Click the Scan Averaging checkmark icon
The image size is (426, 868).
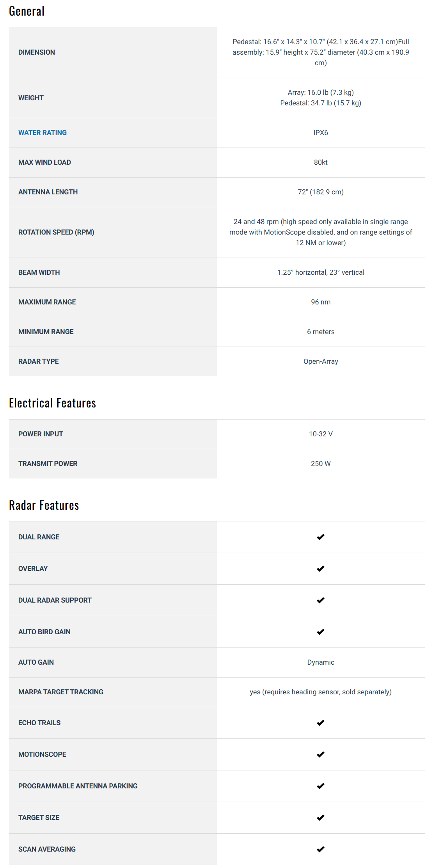320,849
